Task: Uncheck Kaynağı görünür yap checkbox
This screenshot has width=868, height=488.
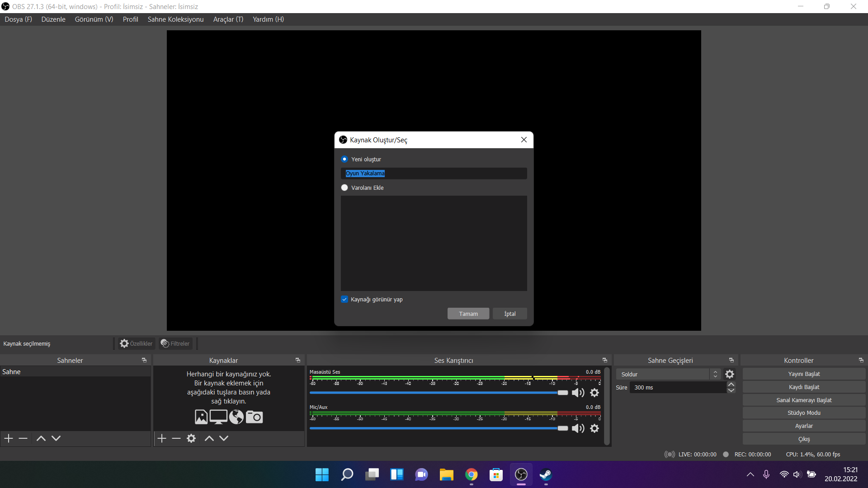Action: pyautogui.click(x=344, y=299)
